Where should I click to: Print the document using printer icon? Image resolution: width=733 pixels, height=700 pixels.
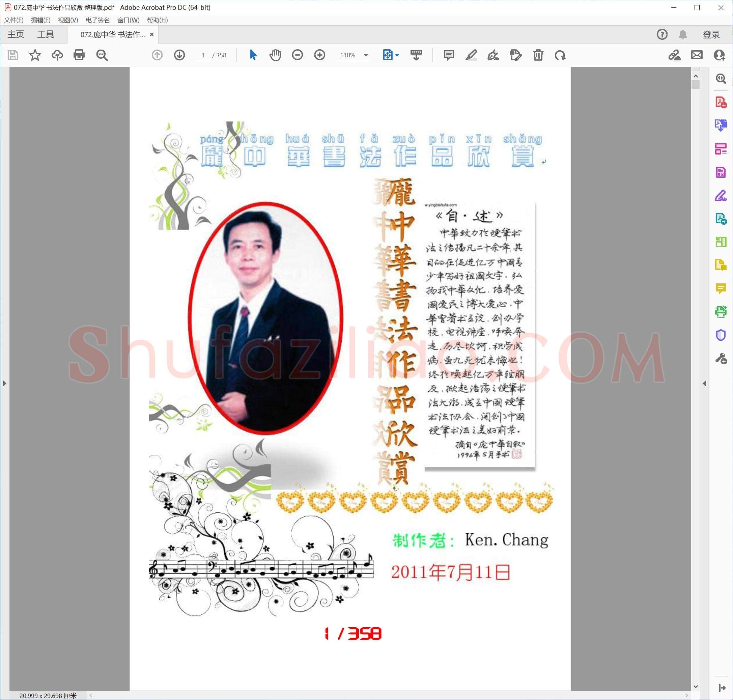(x=79, y=55)
